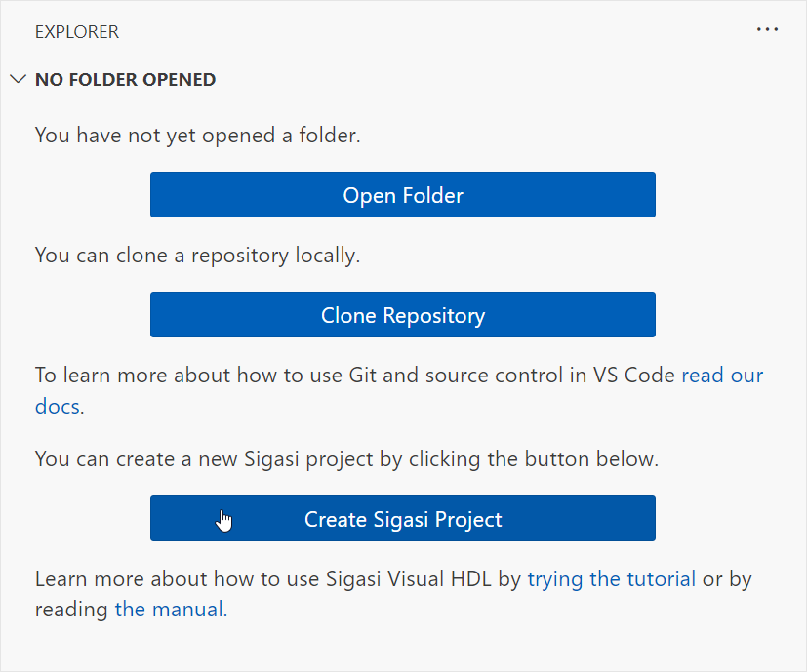Click the Open Folder button
807x672 pixels.
tap(402, 194)
